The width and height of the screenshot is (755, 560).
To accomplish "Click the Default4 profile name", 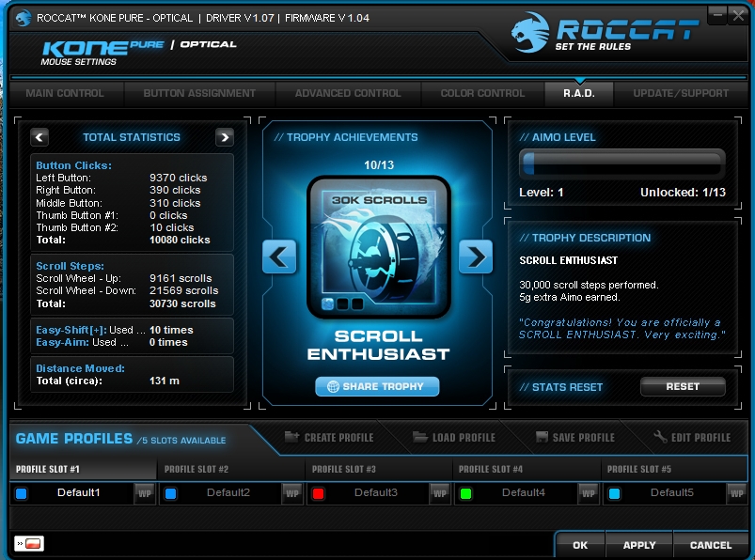I will tap(524, 492).
